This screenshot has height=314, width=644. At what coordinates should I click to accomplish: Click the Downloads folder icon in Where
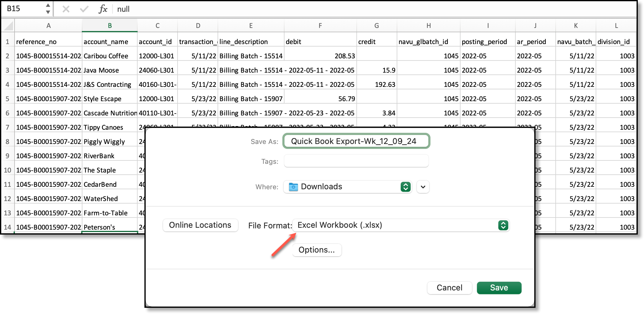tap(293, 187)
